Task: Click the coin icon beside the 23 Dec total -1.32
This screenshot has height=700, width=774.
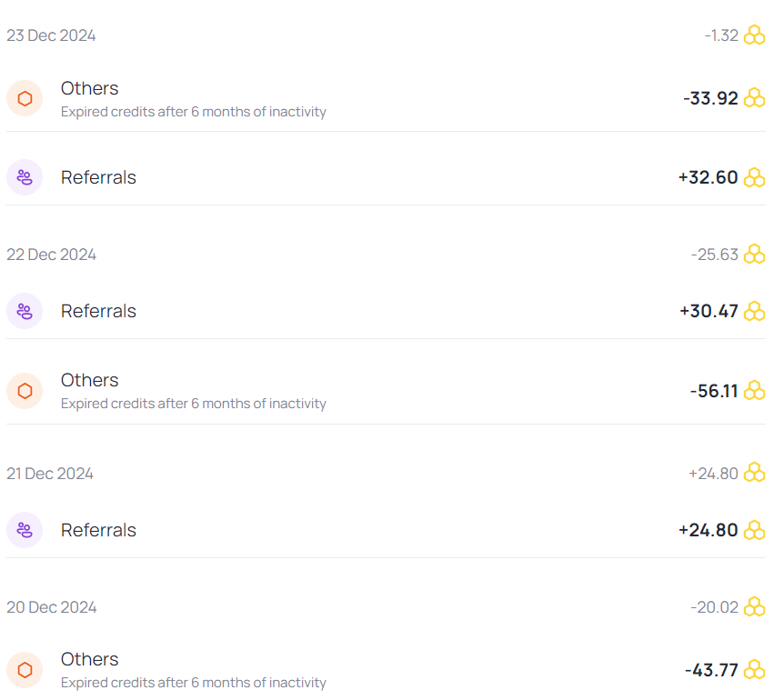Action: coord(754,35)
